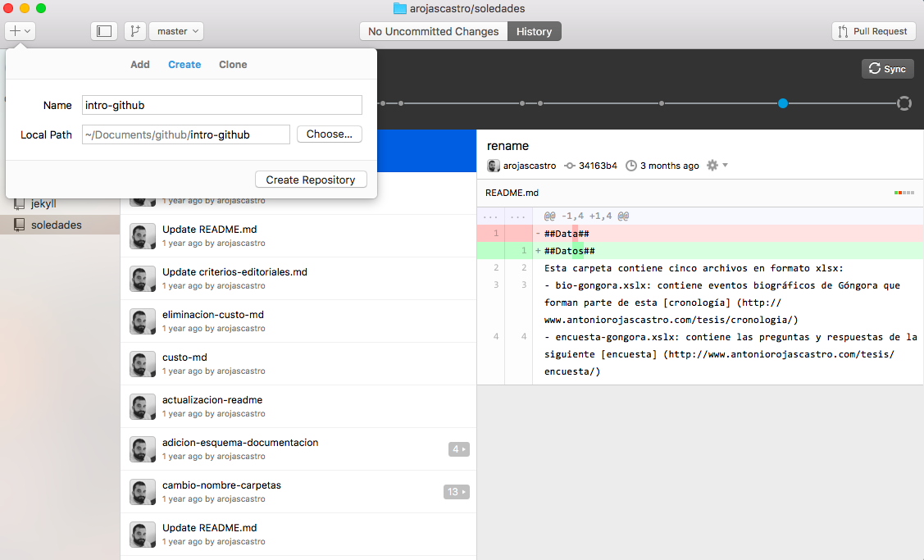This screenshot has height=560, width=924.
Task: Click the Sync button
Action: pos(887,69)
